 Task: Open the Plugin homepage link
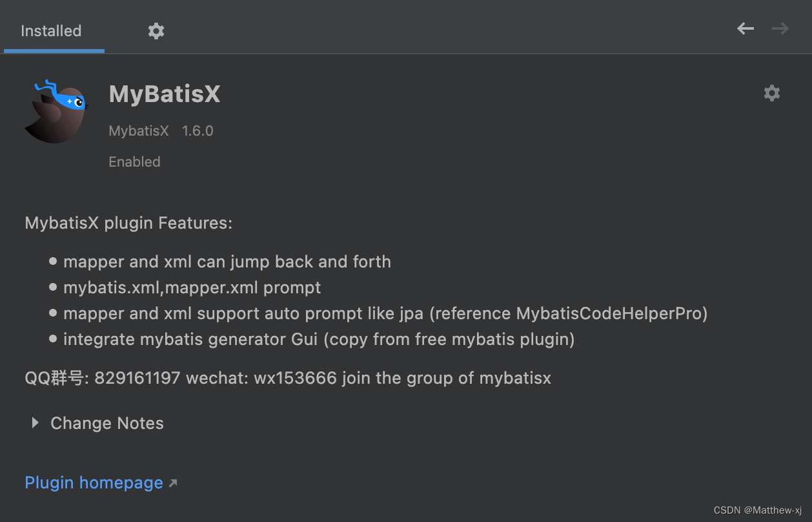[94, 482]
